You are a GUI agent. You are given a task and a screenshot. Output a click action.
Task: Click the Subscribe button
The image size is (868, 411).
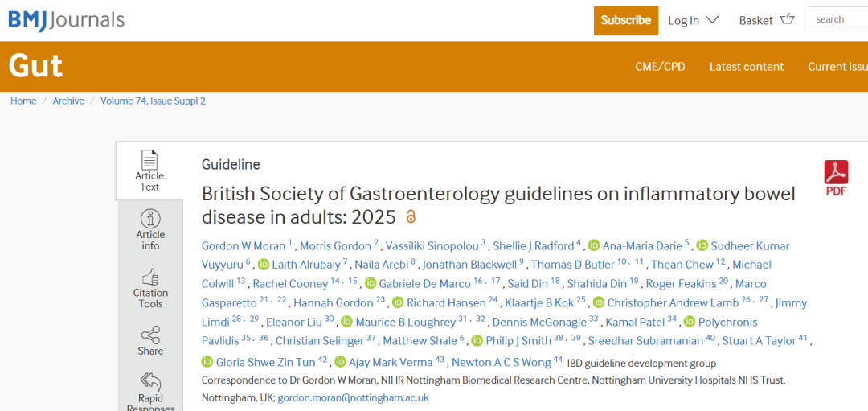626,20
